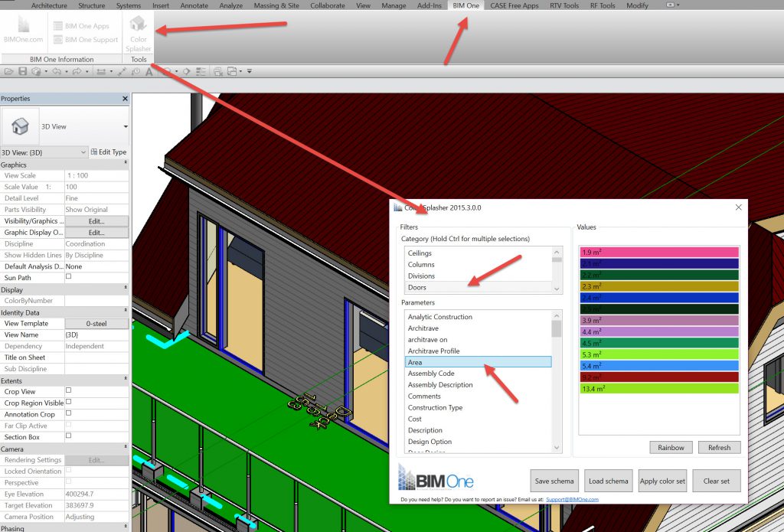This screenshot has width=784, height=532.
Task: Launch the Color Splasher tool
Action: tap(139, 32)
